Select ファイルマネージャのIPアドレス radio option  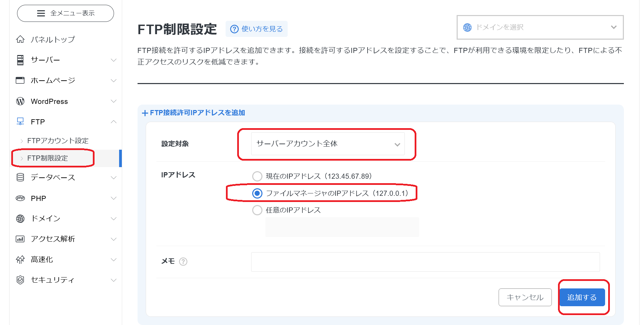pyautogui.click(x=257, y=193)
